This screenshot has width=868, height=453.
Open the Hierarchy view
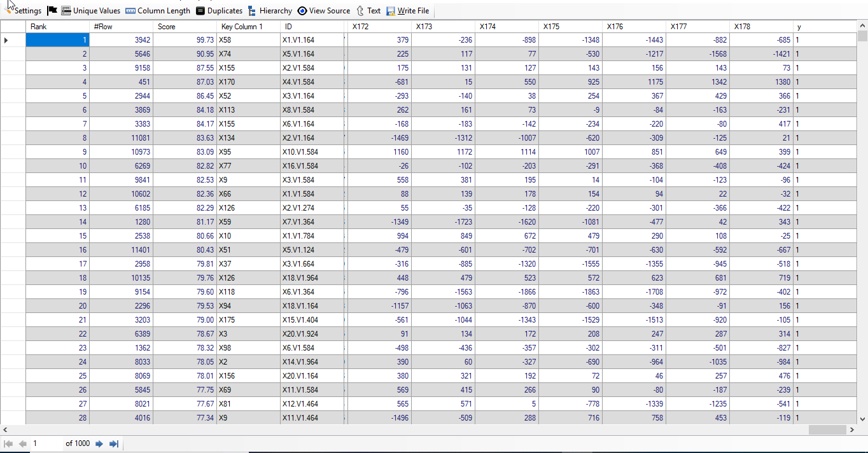point(270,11)
